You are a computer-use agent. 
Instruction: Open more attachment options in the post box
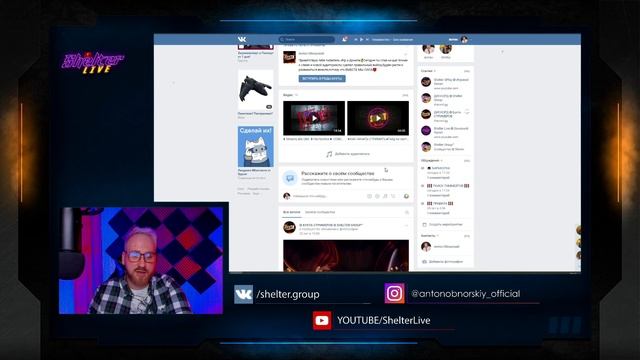pos(393,196)
